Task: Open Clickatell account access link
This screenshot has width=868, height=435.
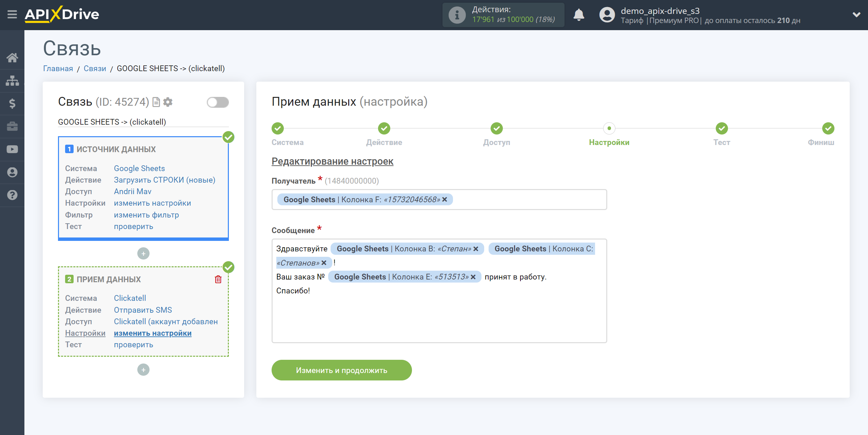Action: (x=166, y=322)
